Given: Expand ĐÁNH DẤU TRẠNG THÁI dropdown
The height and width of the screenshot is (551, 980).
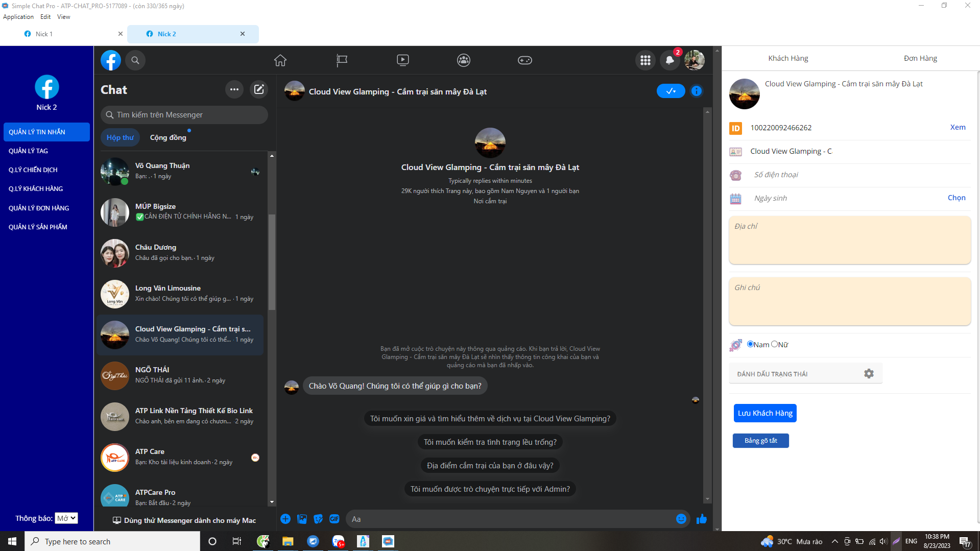Looking at the screenshot, I should (x=805, y=374).
